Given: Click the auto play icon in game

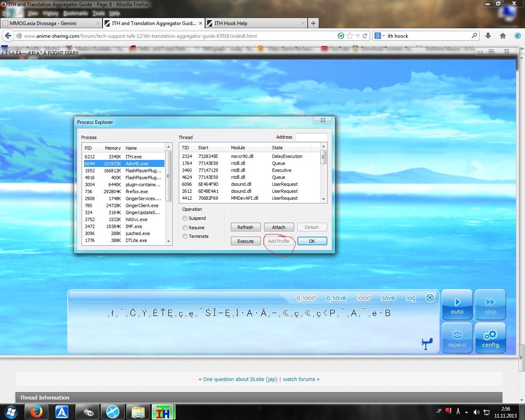Looking at the screenshot, I should tap(457, 305).
